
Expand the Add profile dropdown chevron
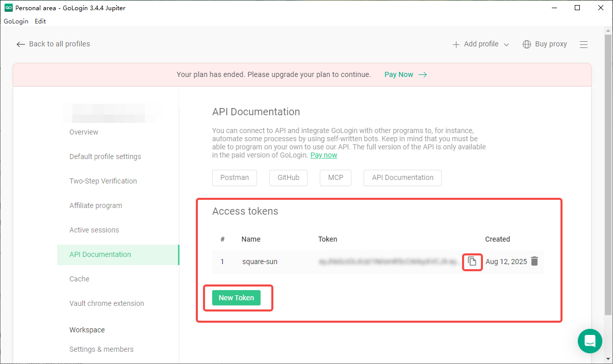[x=506, y=44]
